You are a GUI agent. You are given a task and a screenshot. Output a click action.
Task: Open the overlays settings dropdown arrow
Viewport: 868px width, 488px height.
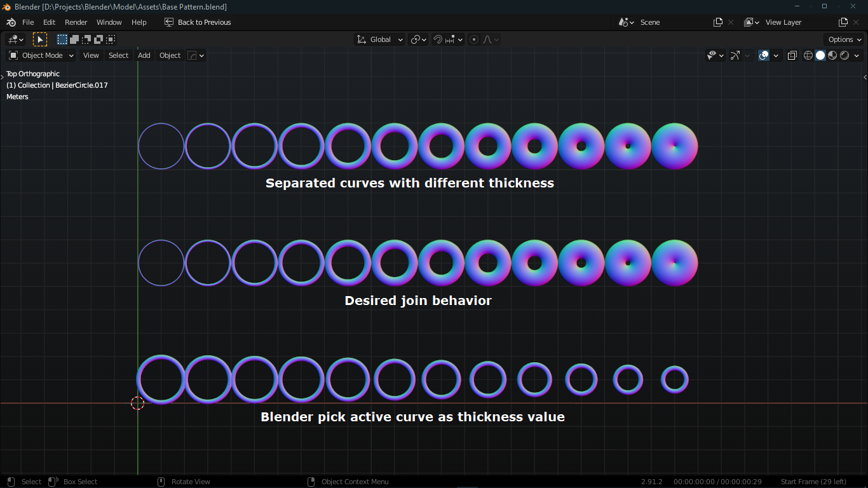(776, 55)
